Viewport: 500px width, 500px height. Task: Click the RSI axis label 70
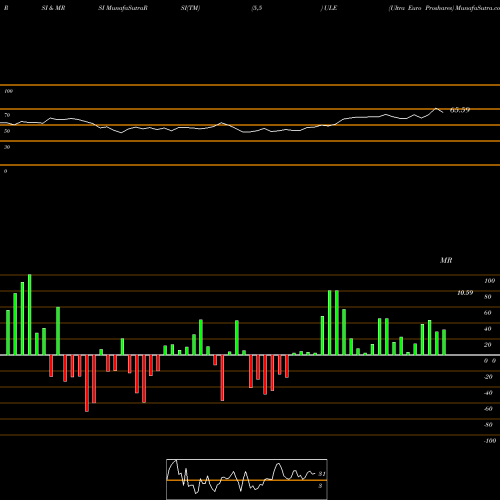(7, 115)
